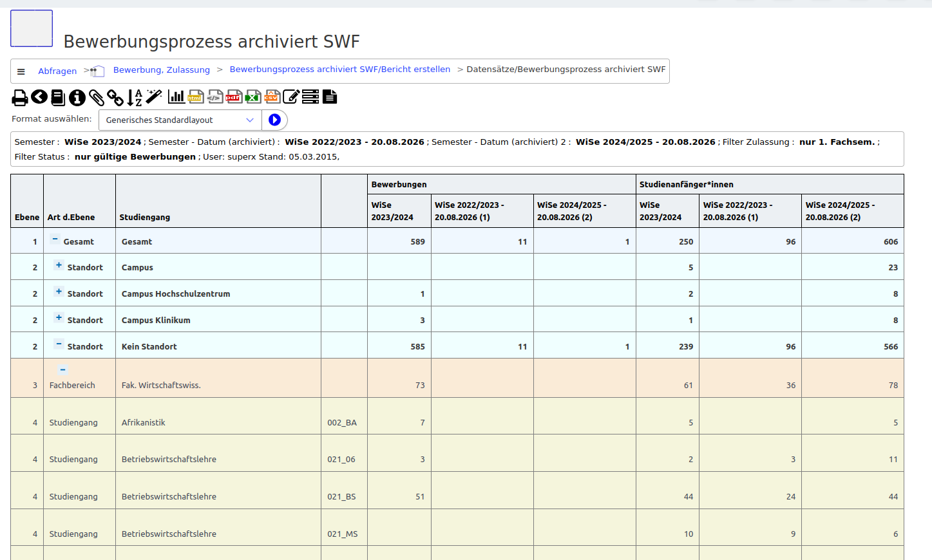The image size is (932, 560).
Task: Open the bar chart icon
Action: 176,97
